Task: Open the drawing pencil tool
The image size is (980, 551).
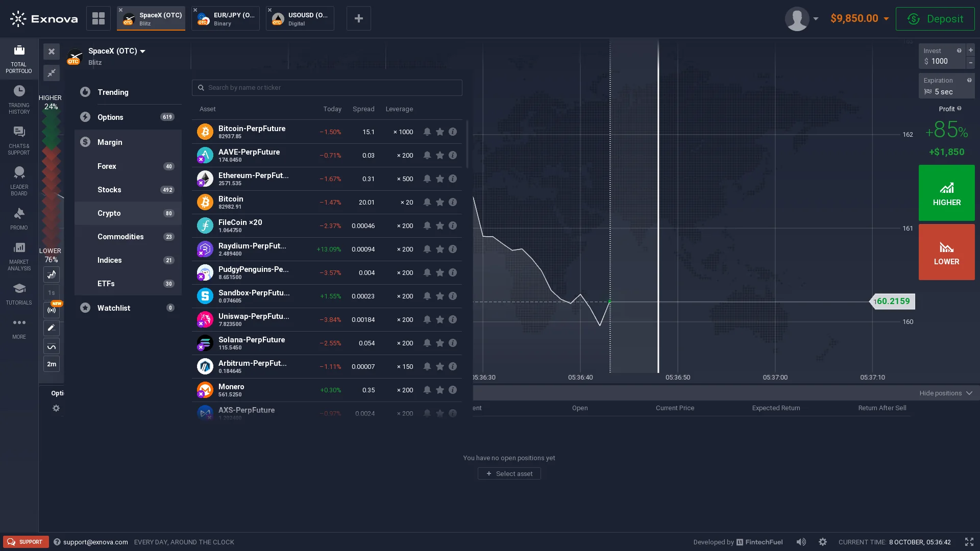Action: (52, 328)
